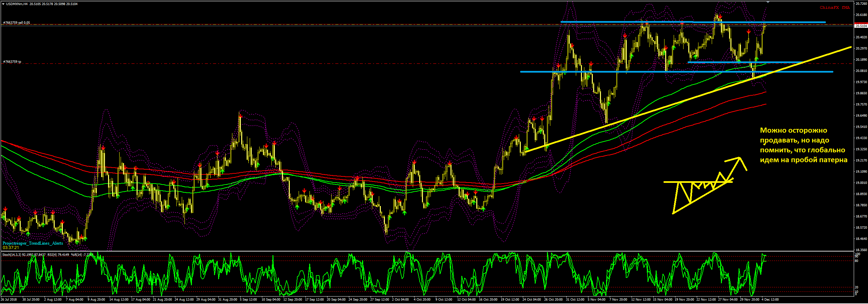
Task: Click the red 'ChinaFX fMA' indicator label
Action: [834, 7]
